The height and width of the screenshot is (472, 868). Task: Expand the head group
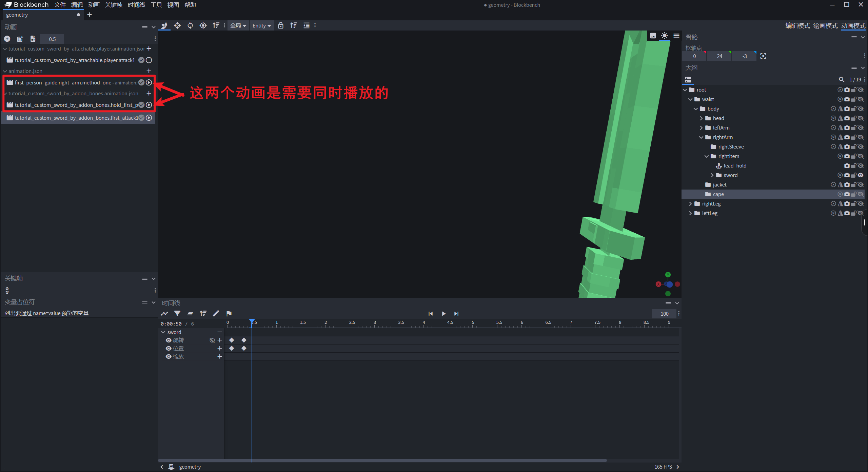coord(701,118)
